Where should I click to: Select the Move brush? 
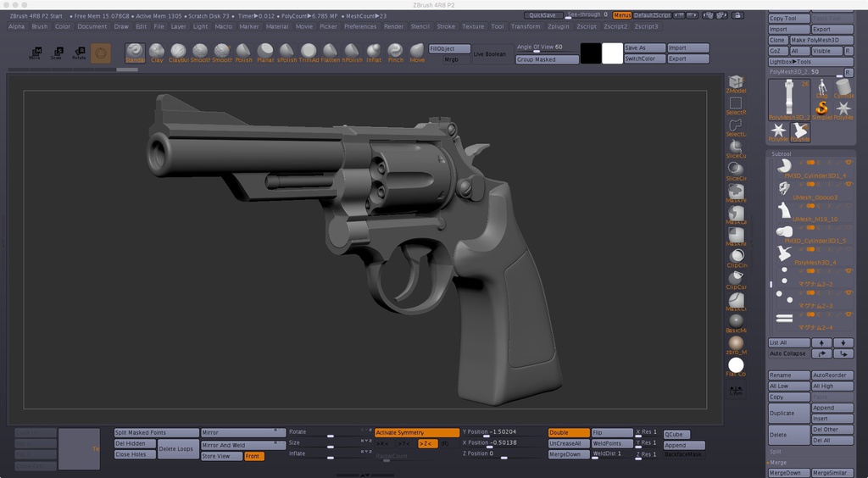pos(417,53)
